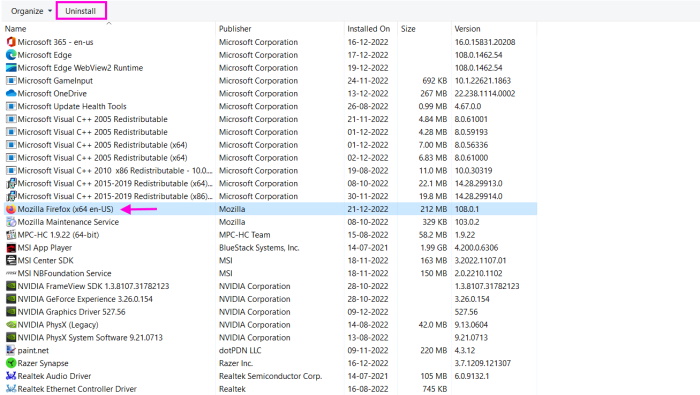Select the paint.net icon
Viewport: 700px width, 395px height.
[x=11, y=350]
